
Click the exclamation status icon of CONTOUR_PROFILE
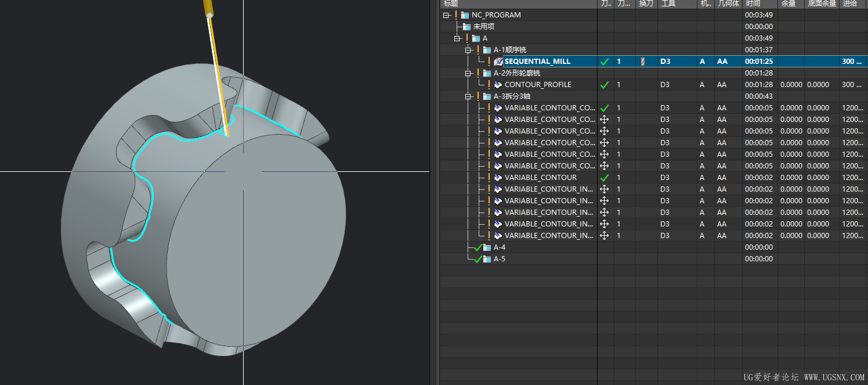489,85
